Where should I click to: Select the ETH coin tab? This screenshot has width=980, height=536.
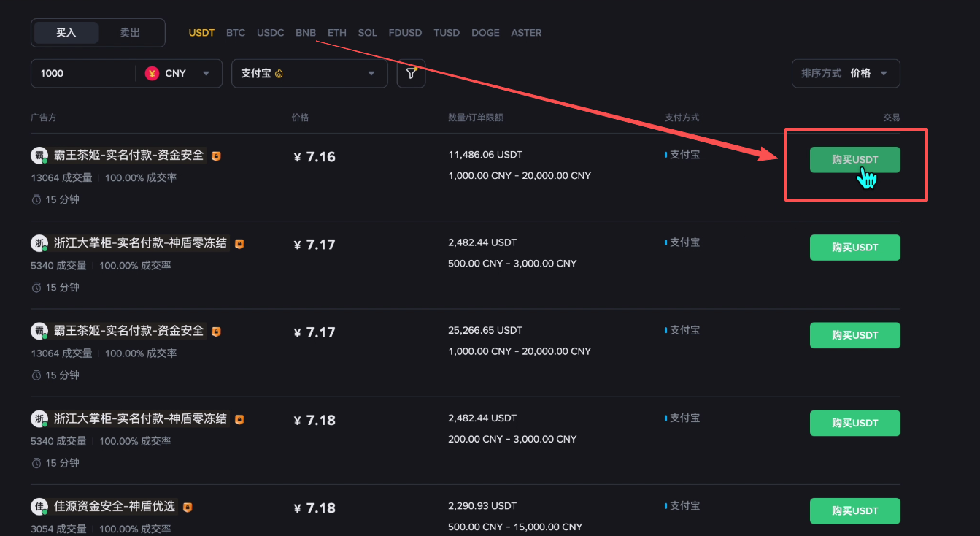(337, 33)
